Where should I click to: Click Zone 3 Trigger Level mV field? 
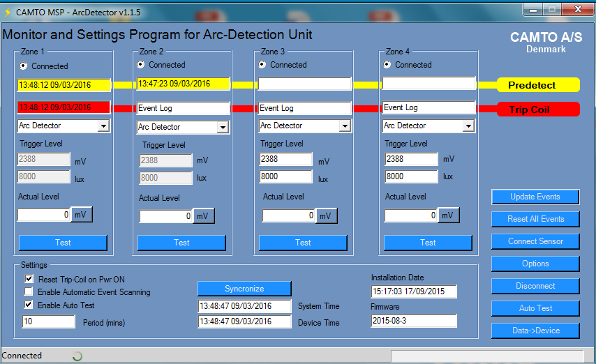(286, 159)
